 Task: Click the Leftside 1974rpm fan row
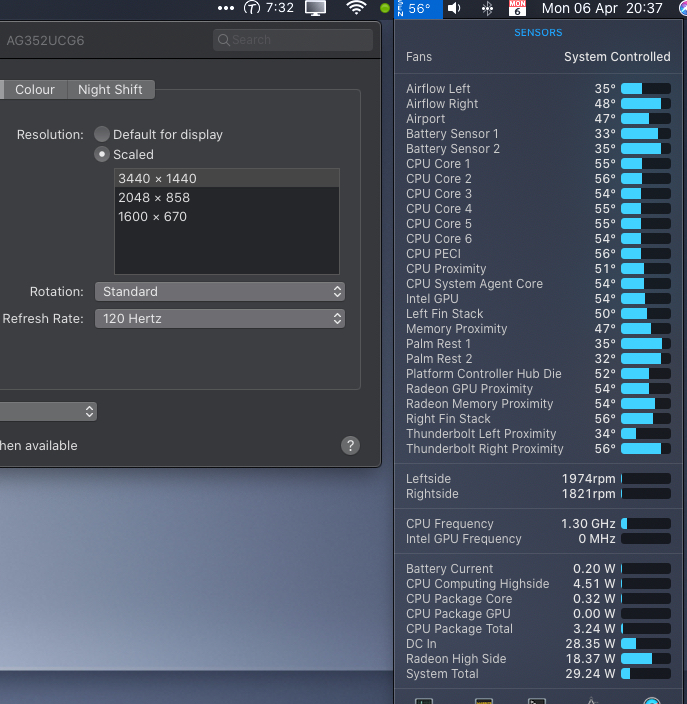pos(538,479)
